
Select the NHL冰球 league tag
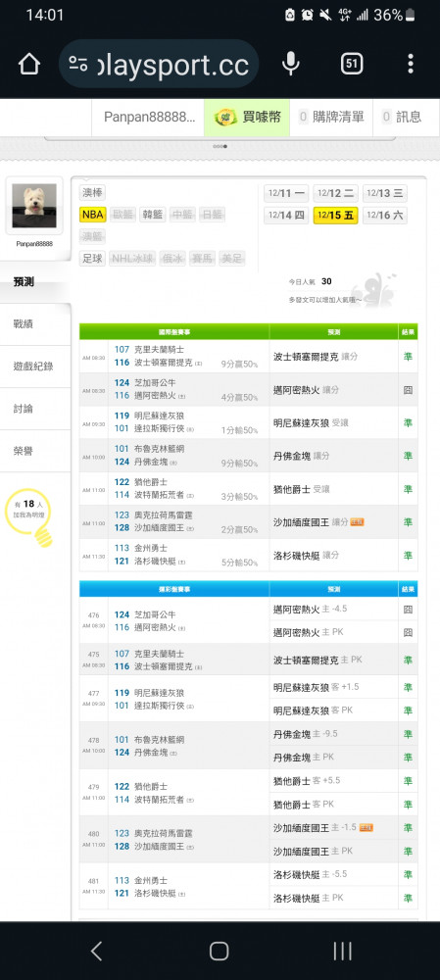(x=132, y=258)
